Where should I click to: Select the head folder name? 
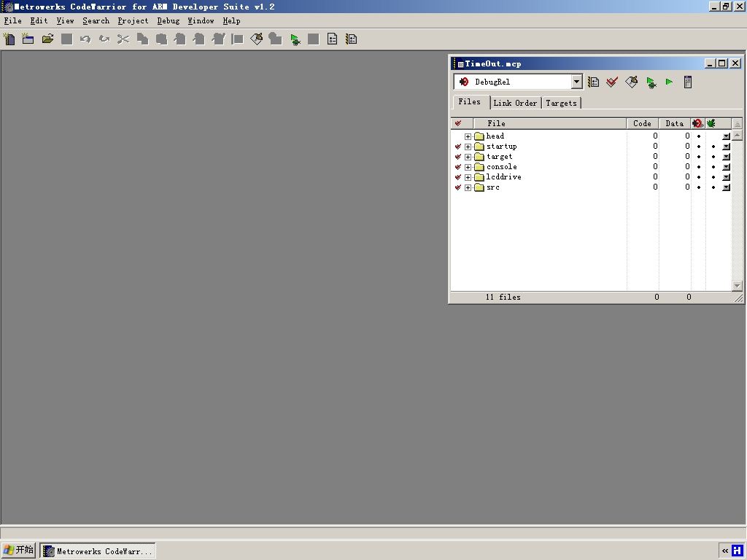coord(495,136)
